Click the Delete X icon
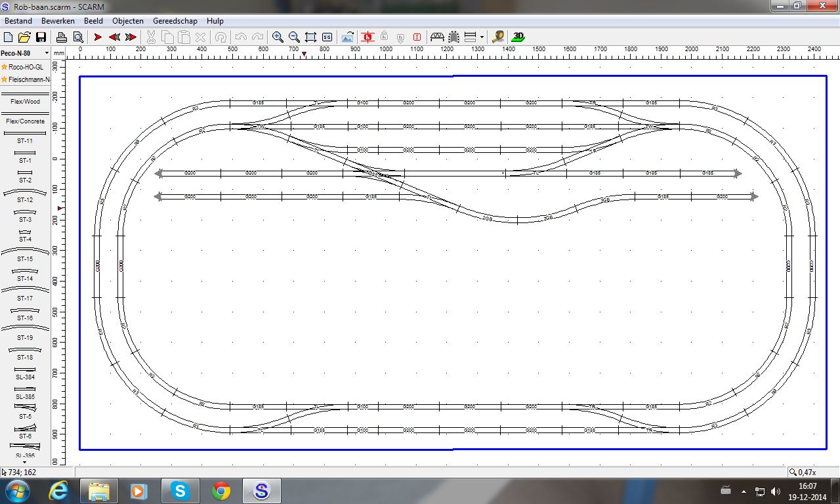 pyautogui.click(x=201, y=37)
